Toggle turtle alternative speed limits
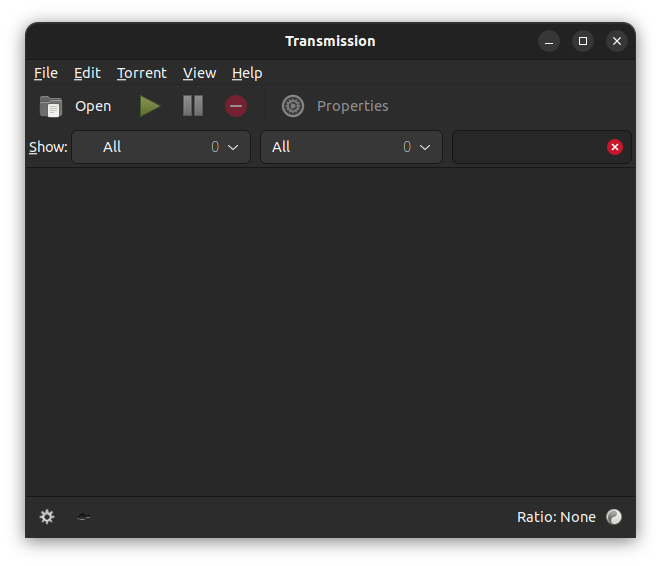661x566 pixels. click(83, 517)
